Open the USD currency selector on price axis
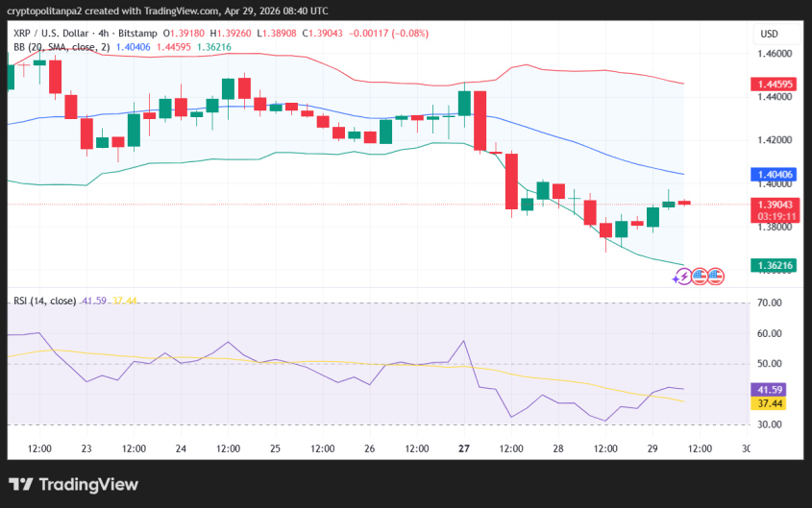The image size is (812, 508). pyautogui.click(x=769, y=34)
